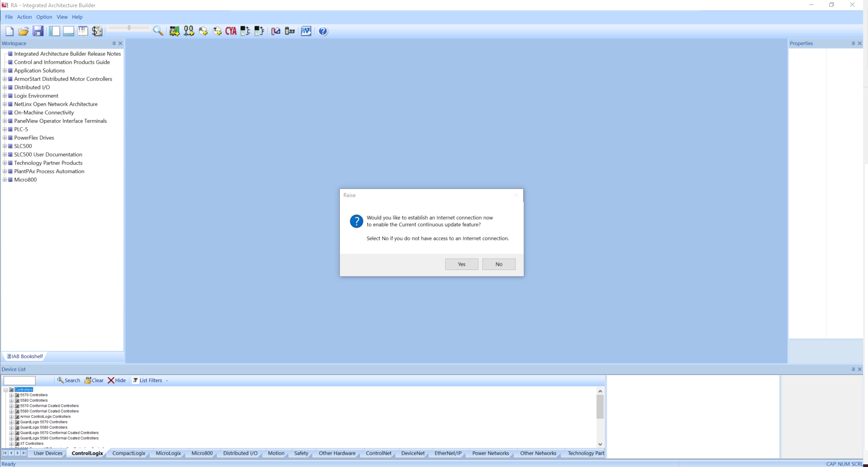Switch to the EtherNet/IP tab
Screen dimensions: 868x467
pos(448,453)
